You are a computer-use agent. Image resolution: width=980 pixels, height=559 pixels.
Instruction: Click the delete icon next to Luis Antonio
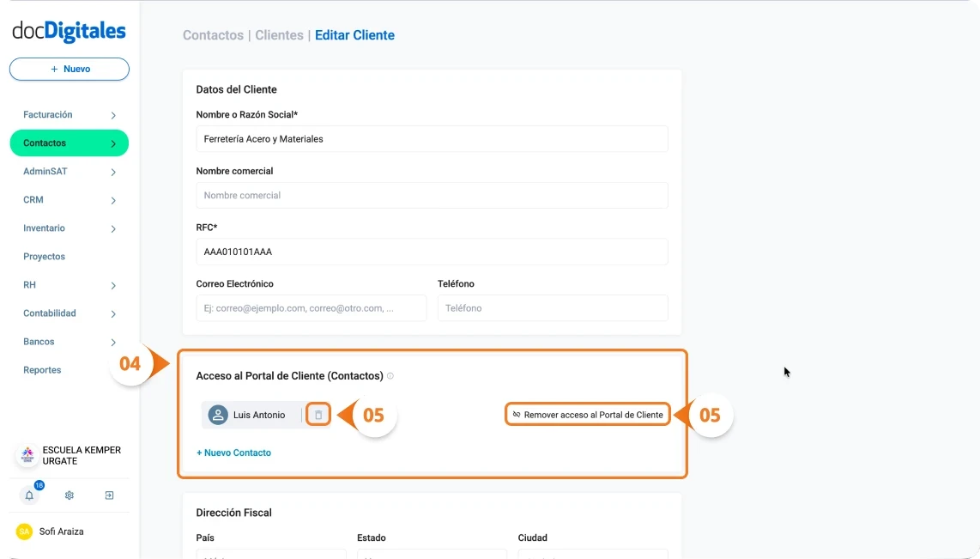click(x=318, y=414)
